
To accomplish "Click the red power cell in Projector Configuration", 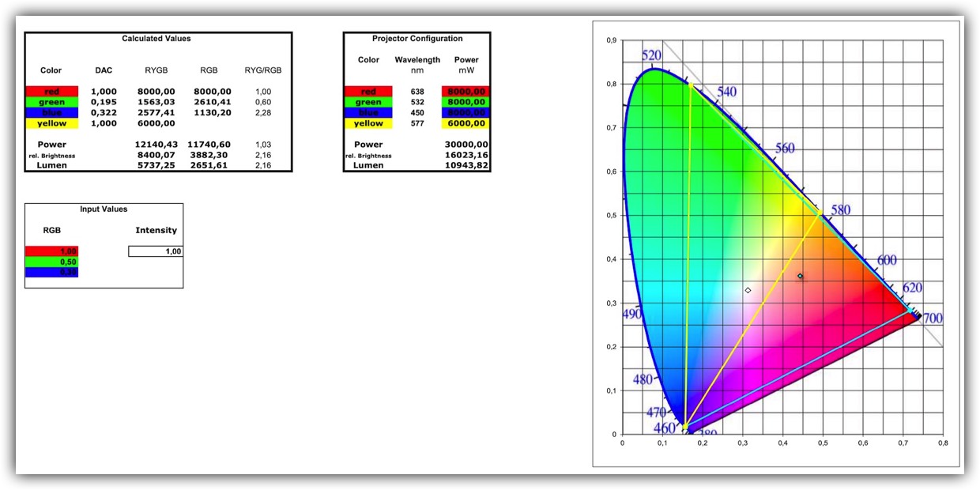I will click(465, 92).
